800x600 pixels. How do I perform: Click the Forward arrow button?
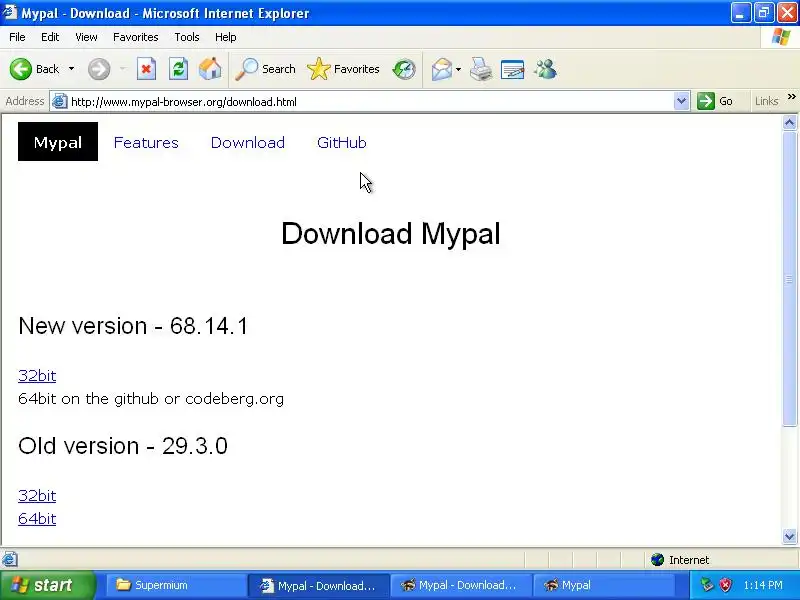click(98, 69)
